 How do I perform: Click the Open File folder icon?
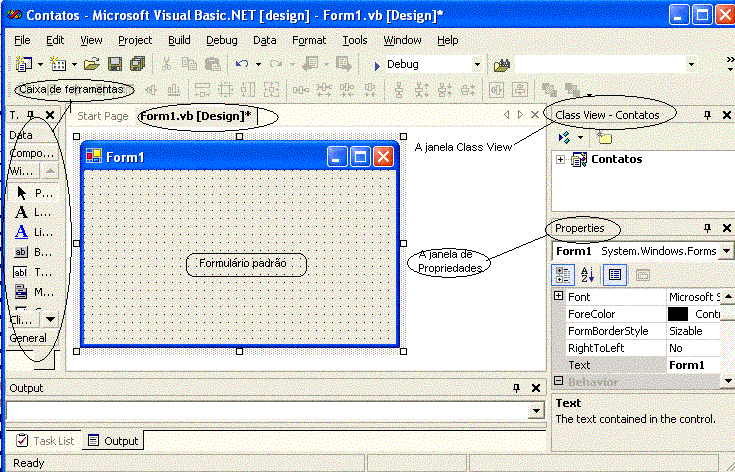[92, 64]
